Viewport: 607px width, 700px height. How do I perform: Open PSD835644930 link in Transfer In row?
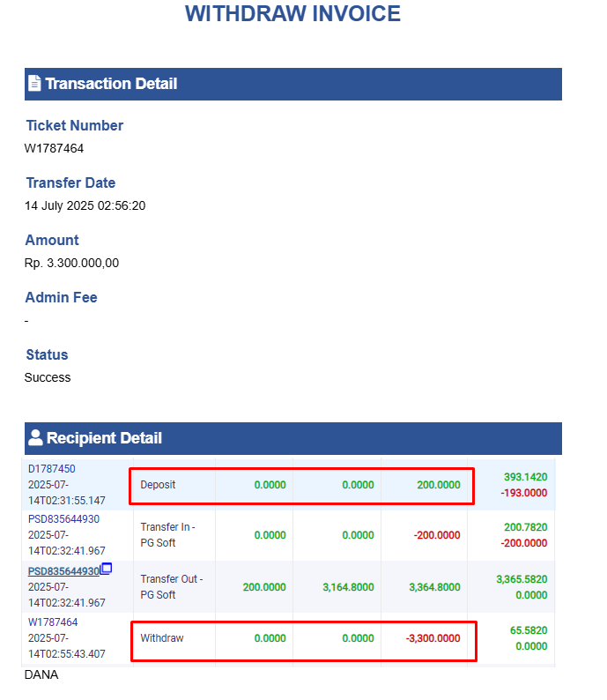[63, 519]
